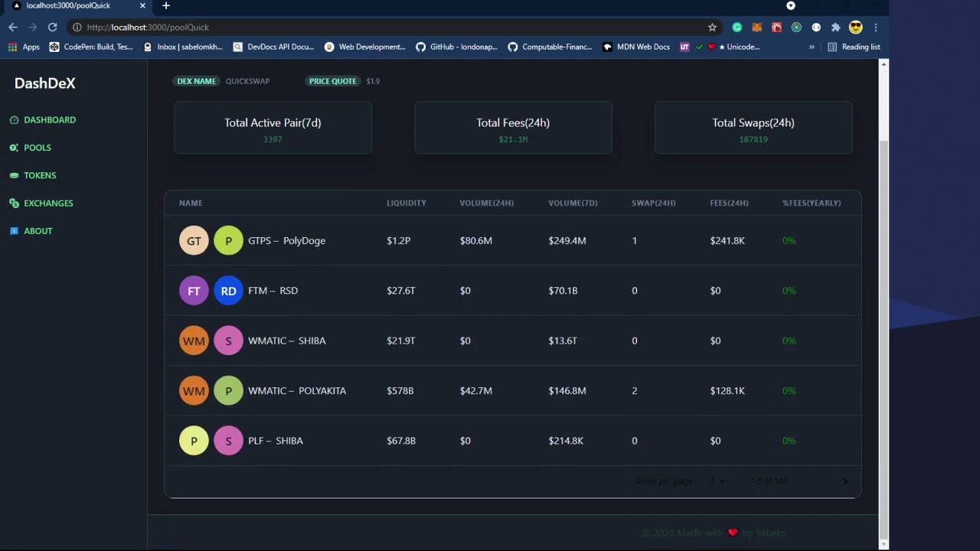The width and height of the screenshot is (980, 551).
Task: Click the Exchanges sidebar icon
Action: [x=14, y=204]
